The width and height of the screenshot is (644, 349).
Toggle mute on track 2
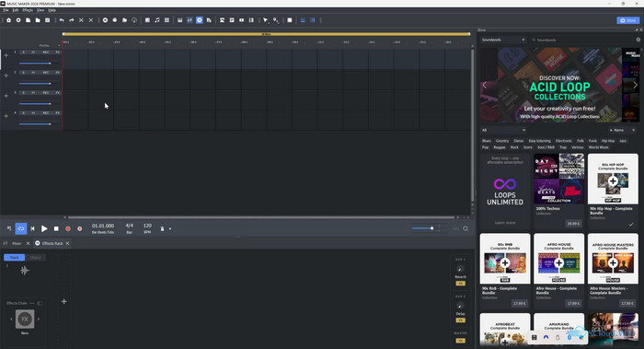(x=33, y=73)
